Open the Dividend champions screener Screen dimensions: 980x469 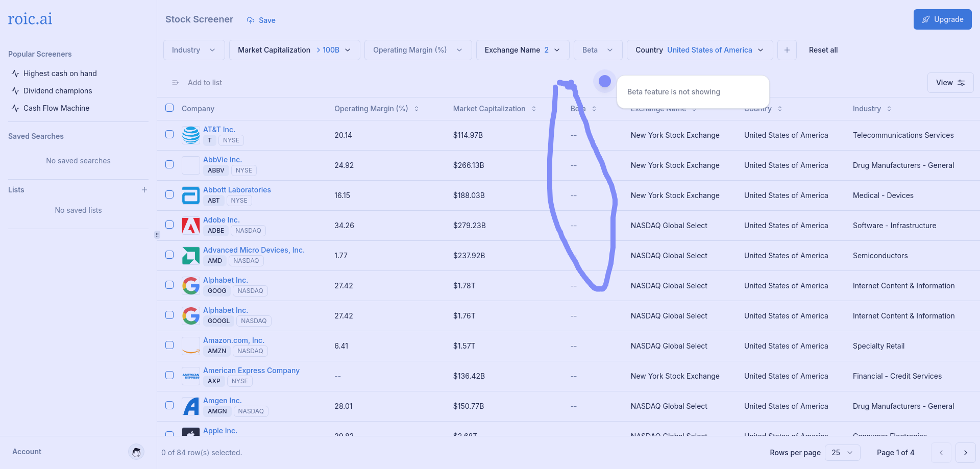(58, 91)
